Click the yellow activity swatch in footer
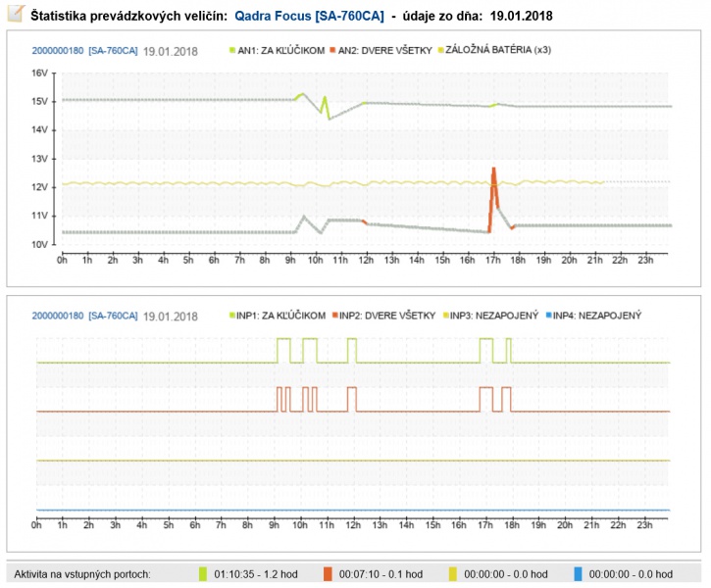The width and height of the screenshot is (711, 588). coord(452,574)
